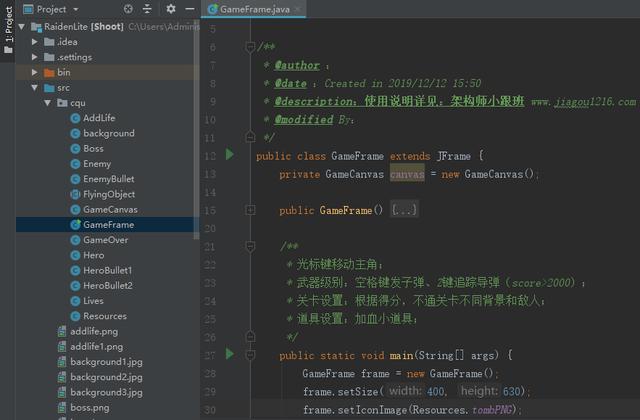
Task: Select the GameFrame class in tree
Action: point(107,224)
